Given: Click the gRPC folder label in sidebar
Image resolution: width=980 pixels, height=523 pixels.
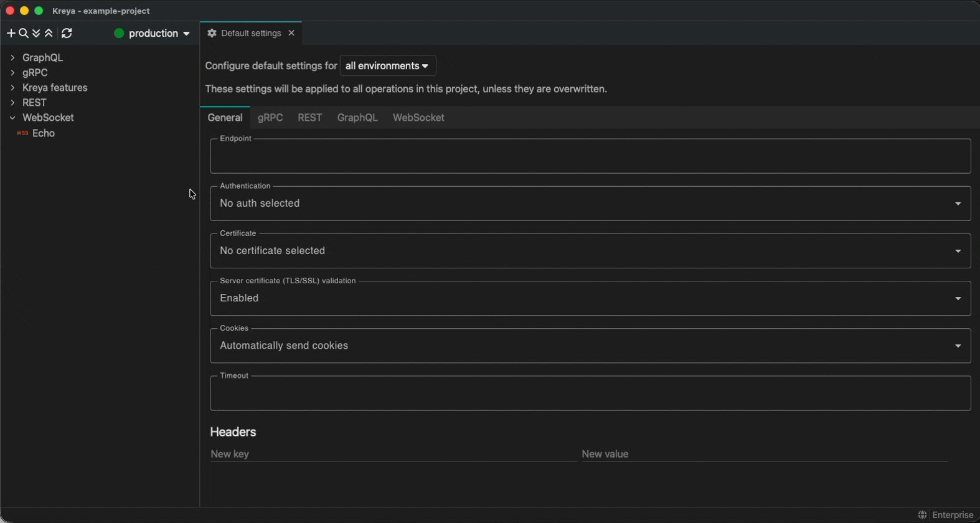Looking at the screenshot, I should (x=35, y=72).
